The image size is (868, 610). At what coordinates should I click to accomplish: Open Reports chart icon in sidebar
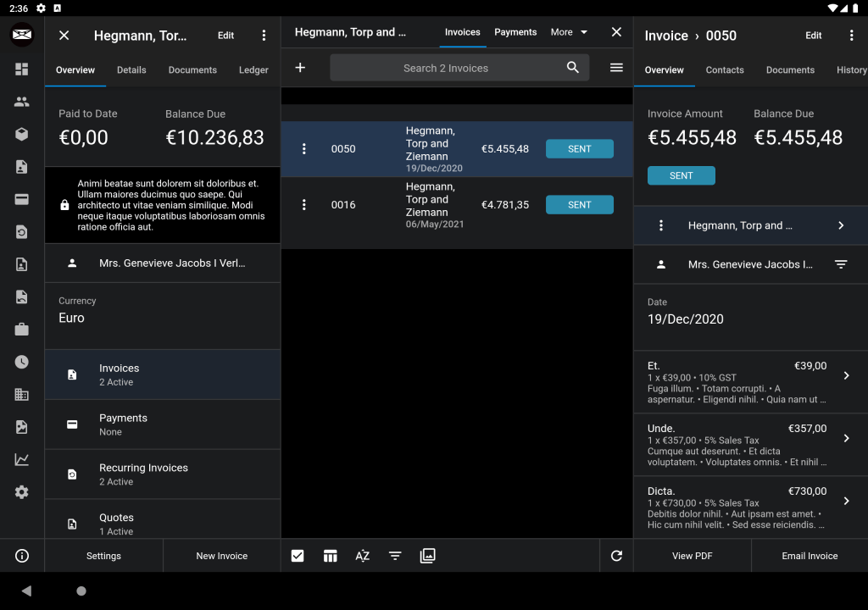(x=22, y=460)
